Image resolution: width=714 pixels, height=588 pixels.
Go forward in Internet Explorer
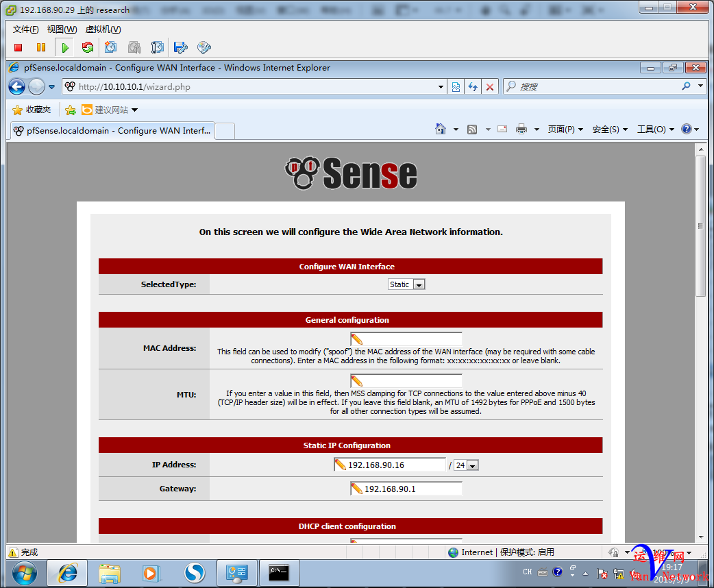[36, 86]
